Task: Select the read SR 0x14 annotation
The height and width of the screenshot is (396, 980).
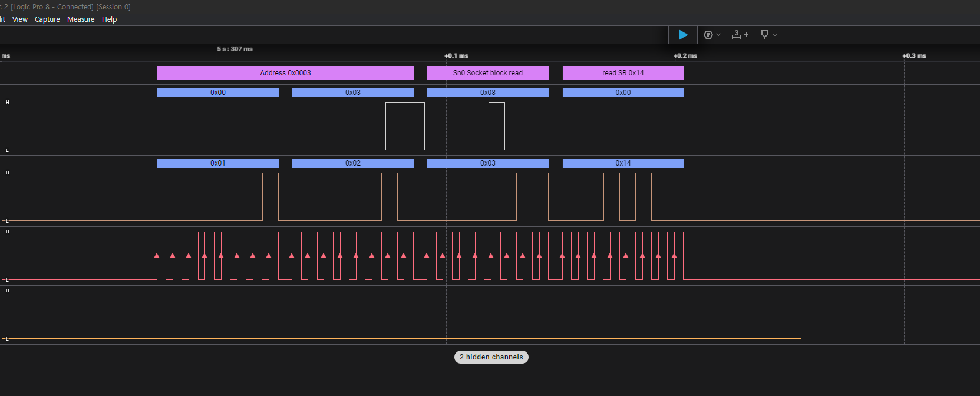Action: 623,73
